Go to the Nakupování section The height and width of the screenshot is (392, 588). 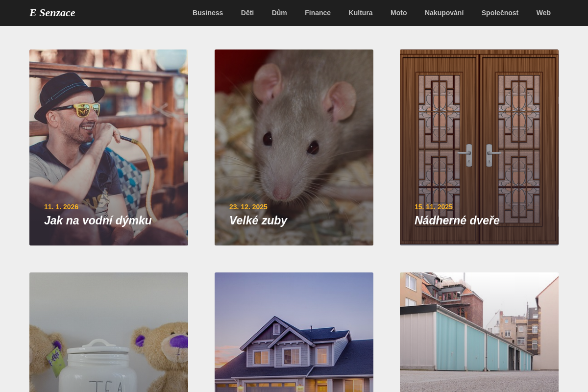(444, 13)
